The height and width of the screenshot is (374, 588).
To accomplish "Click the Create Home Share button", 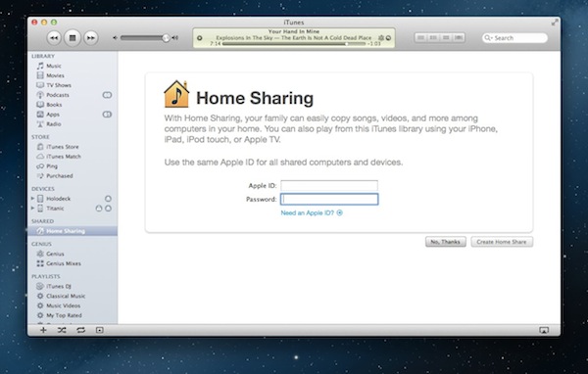I will tap(502, 242).
